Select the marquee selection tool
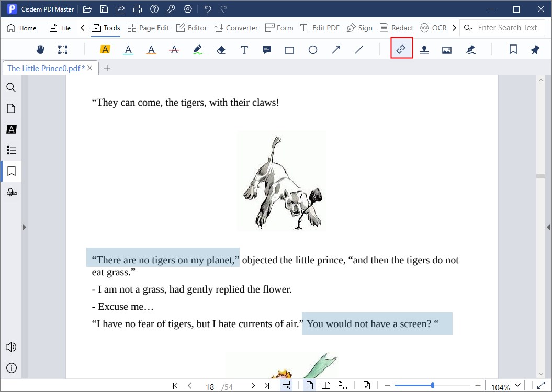Screen dimensions: 552x392 coord(63,50)
